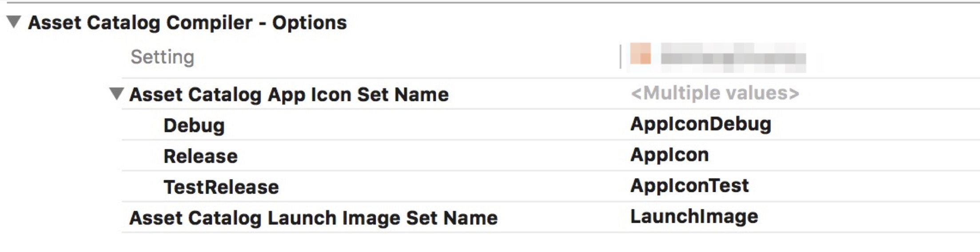Click blank space right of <Multiple values>
The height and width of the screenshot is (252, 980).
point(888,93)
